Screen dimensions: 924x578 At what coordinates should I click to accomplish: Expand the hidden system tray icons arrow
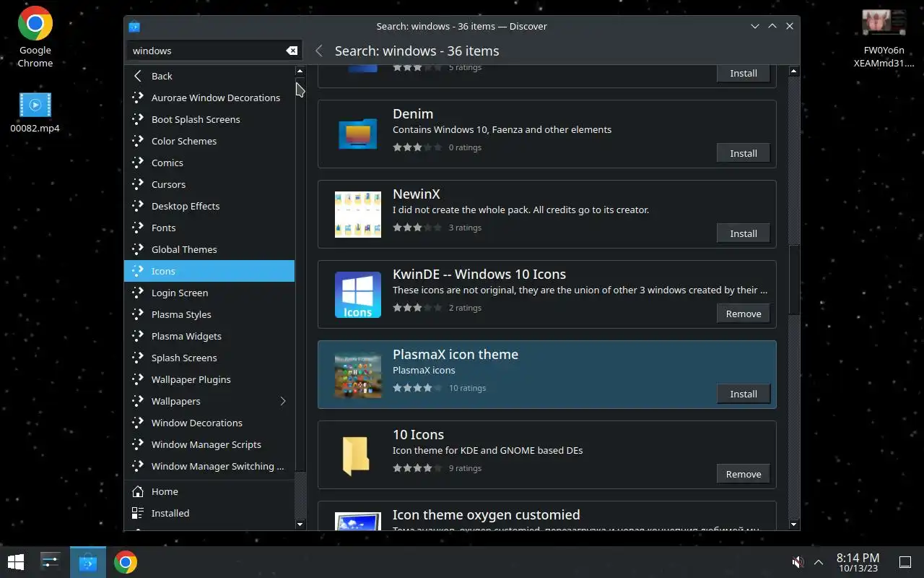coord(819,562)
